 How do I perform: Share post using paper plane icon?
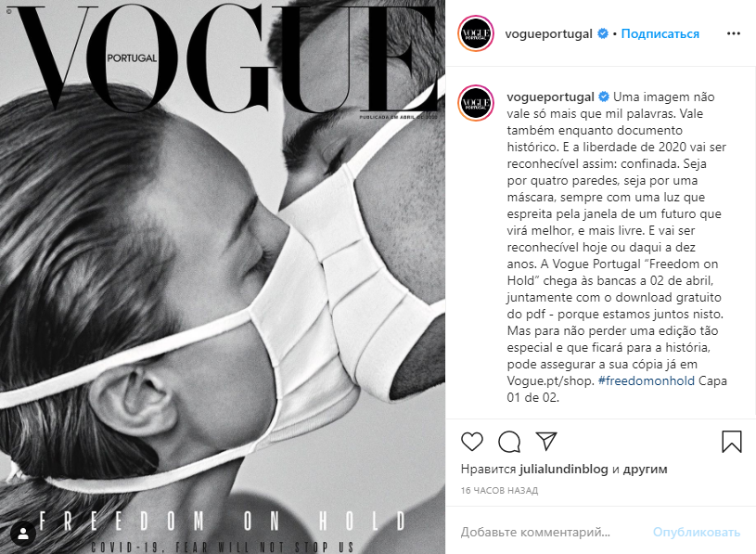(x=546, y=441)
